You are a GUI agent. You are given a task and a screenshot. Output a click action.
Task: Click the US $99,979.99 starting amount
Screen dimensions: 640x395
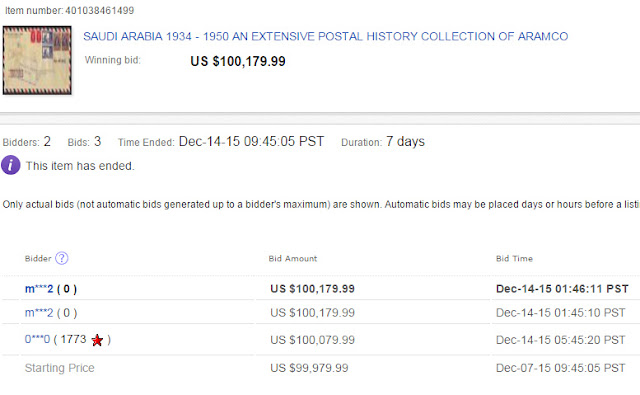(x=309, y=368)
